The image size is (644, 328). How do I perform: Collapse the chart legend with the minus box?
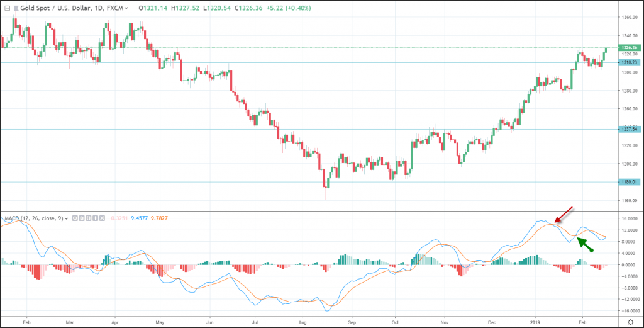(6, 9)
